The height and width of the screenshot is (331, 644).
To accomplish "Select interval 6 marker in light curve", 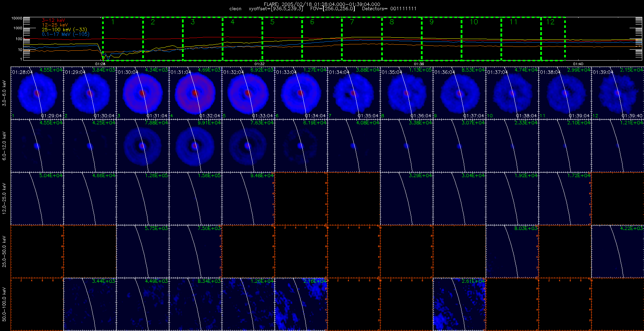I will point(312,22).
